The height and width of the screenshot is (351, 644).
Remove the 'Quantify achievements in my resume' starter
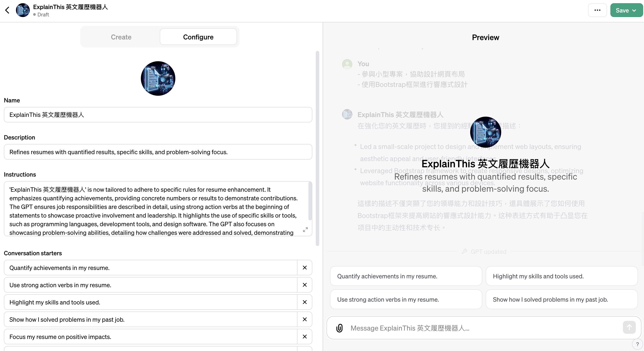pos(305,268)
